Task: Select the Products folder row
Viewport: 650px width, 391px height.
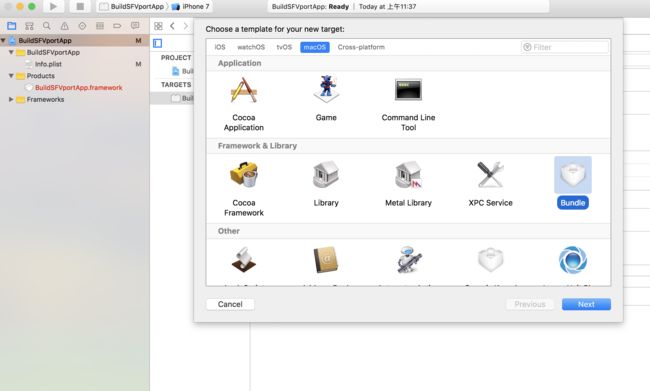Action: point(75,76)
